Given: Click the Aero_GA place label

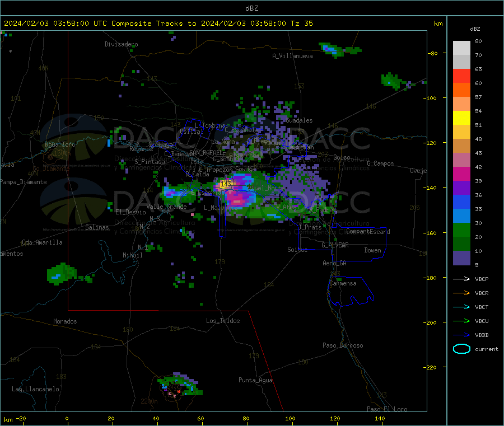Looking at the screenshot, I should click(335, 263).
